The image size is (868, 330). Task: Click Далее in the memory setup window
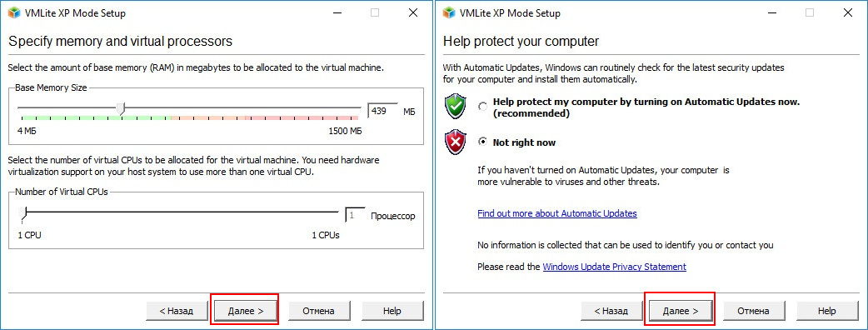pos(245,311)
